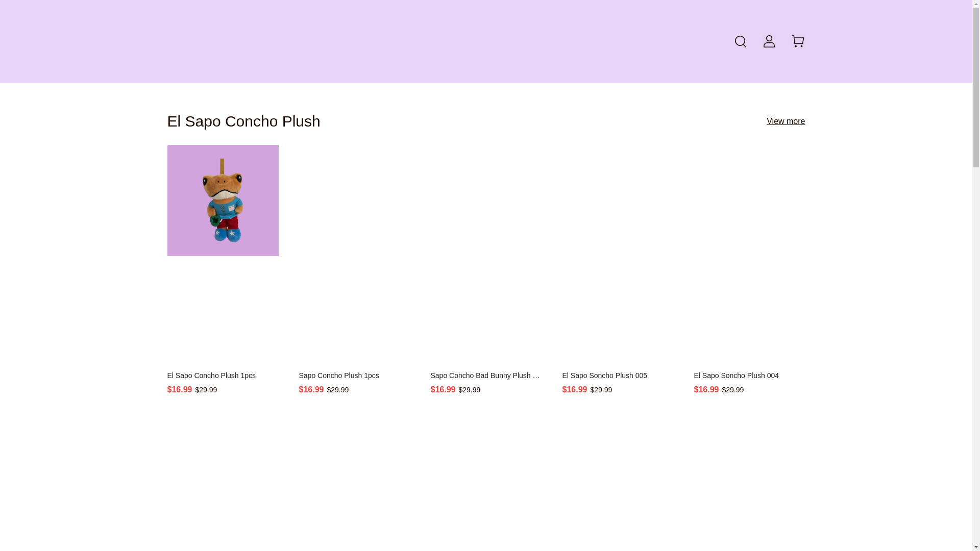This screenshot has width=980, height=551.
Task: Click El Sapo Soncho Plush 004 title
Action: (736, 375)
